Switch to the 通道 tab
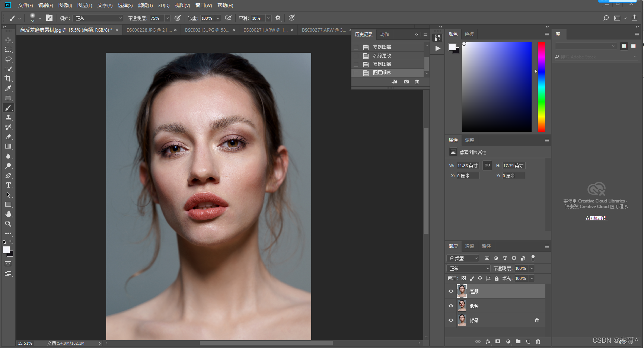Viewport: 644px width, 348px height. (469, 246)
